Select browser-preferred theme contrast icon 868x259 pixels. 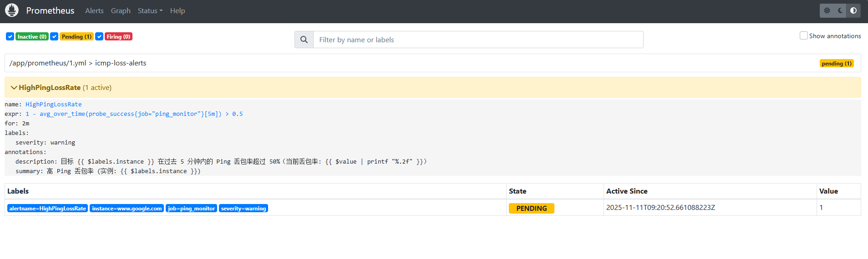click(x=853, y=10)
